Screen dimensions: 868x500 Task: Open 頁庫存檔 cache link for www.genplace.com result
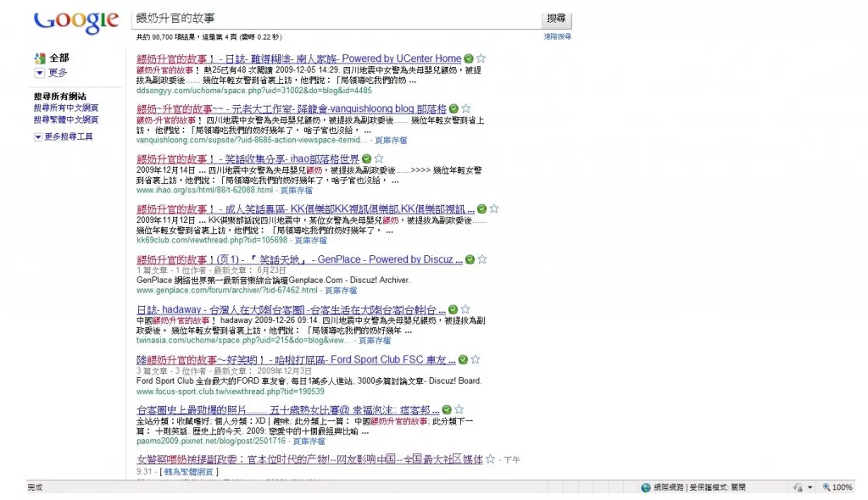[341, 291]
